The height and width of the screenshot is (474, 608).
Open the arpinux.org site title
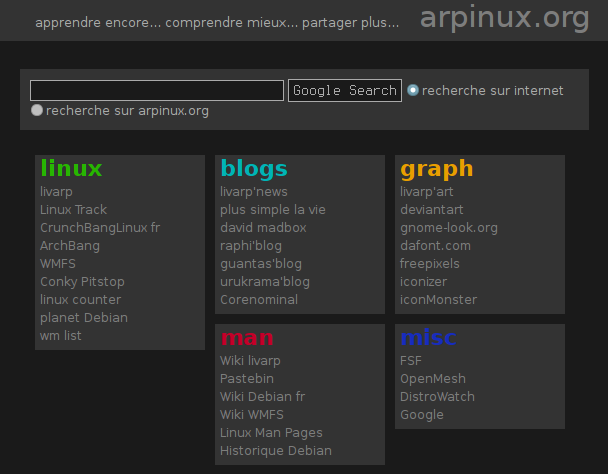click(x=504, y=17)
